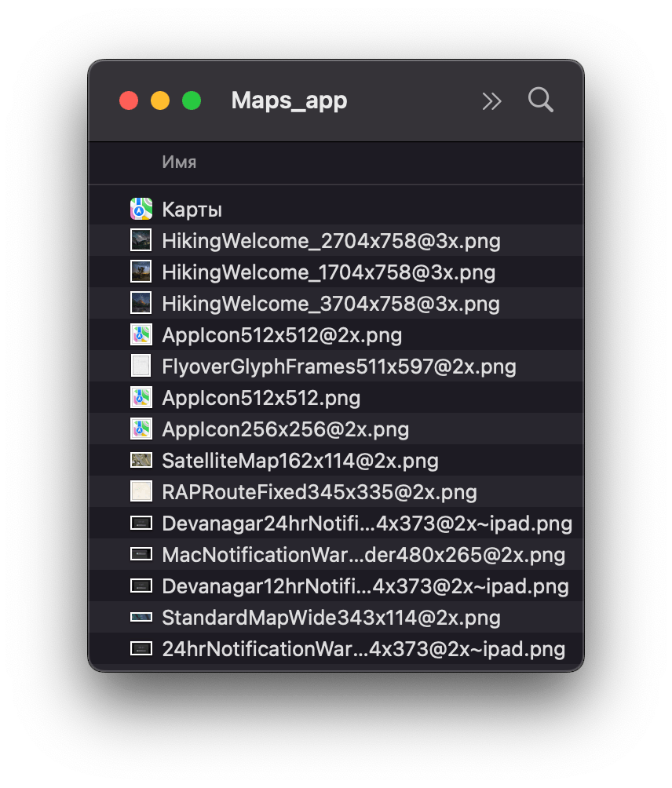Viewport: 672px width, 788px height.
Task: Click the AppIcon512x512@2x.png Maps icon
Action: [x=141, y=334]
